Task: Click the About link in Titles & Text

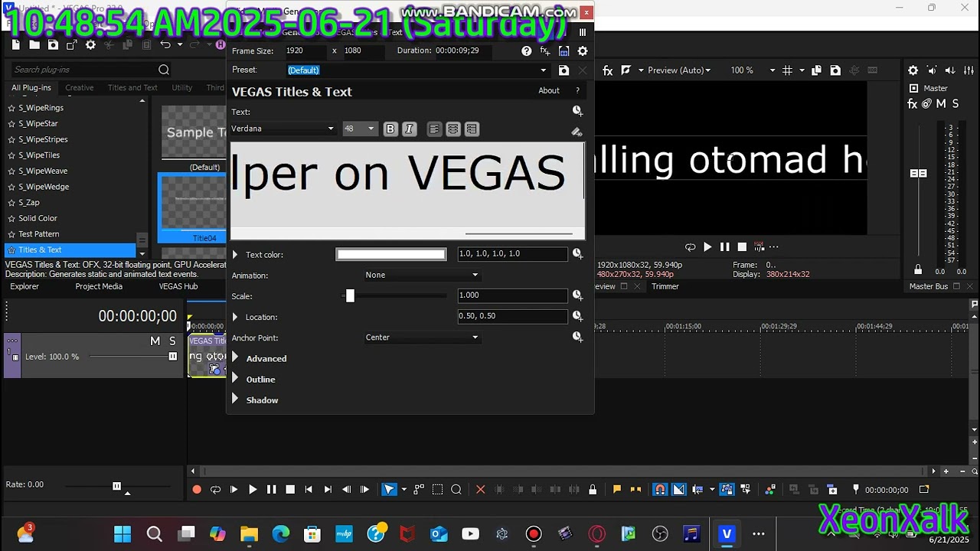Action: pyautogui.click(x=549, y=90)
